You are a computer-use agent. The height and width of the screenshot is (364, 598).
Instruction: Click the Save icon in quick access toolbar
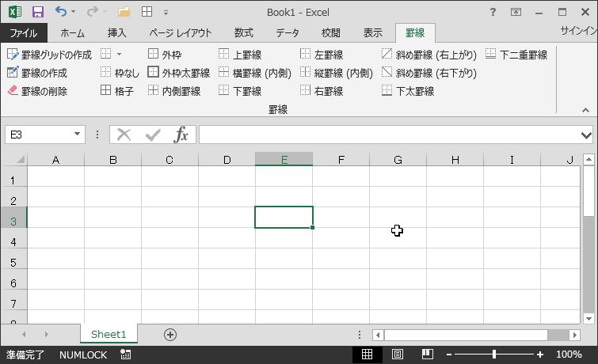pyautogui.click(x=37, y=12)
